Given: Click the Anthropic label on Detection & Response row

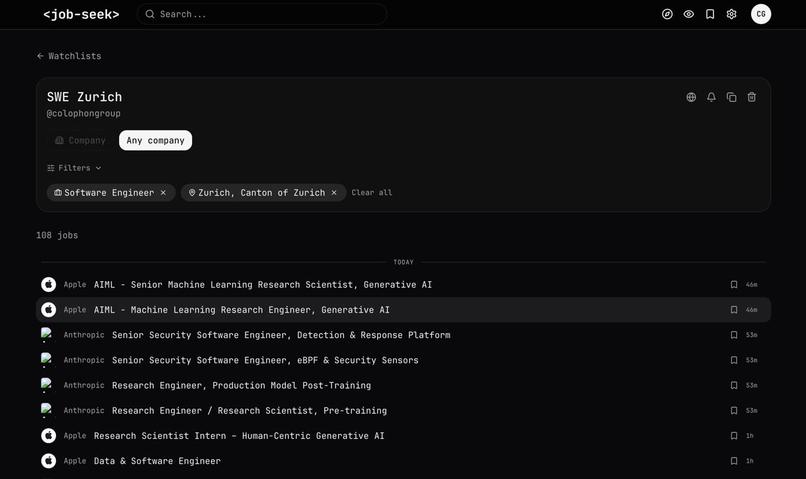Looking at the screenshot, I should [x=84, y=335].
